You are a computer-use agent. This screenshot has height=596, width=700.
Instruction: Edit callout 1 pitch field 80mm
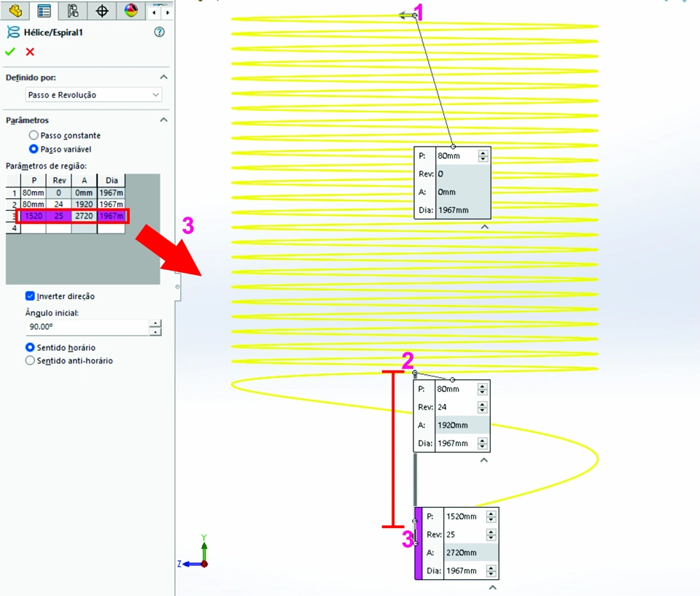coord(456,155)
